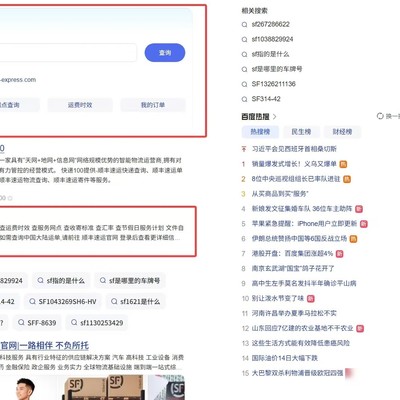
Task: Click magnifier icon beside SF1326211136
Action: coord(244,84)
